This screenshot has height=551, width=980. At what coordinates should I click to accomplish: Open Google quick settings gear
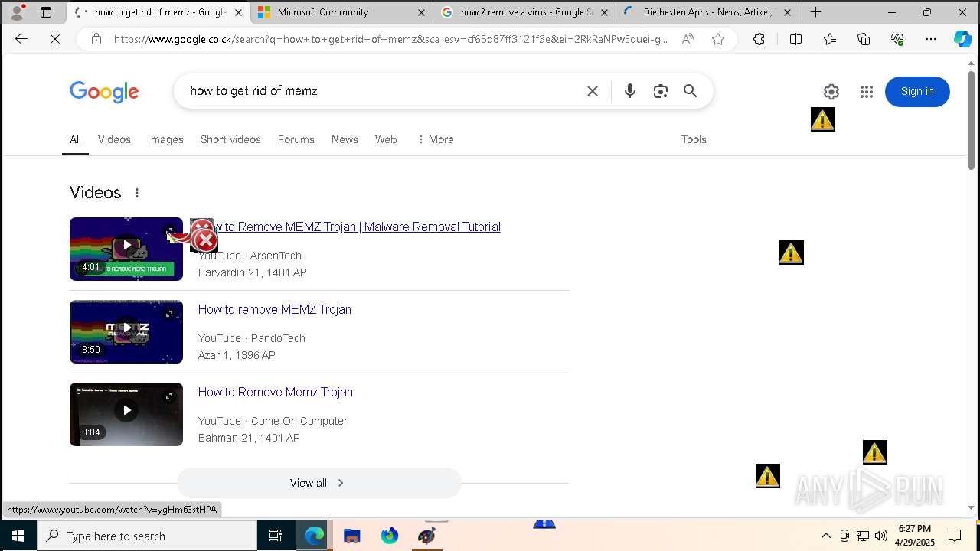click(x=831, y=92)
